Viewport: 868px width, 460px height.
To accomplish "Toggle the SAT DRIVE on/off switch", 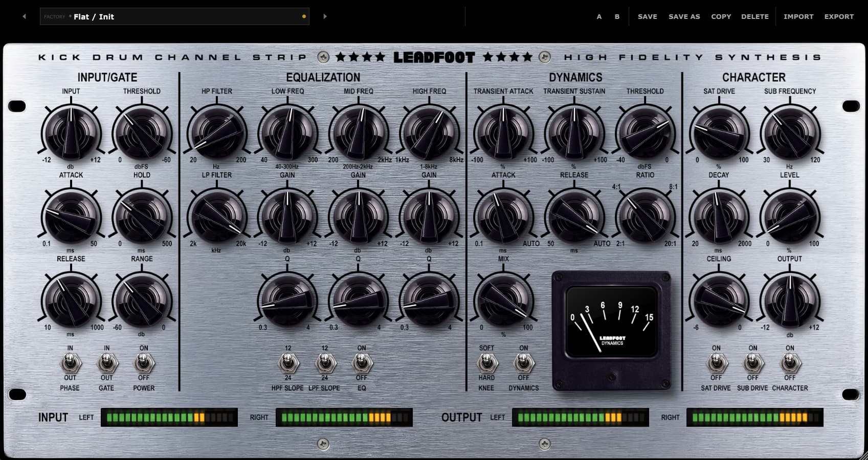I will click(x=716, y=363).
